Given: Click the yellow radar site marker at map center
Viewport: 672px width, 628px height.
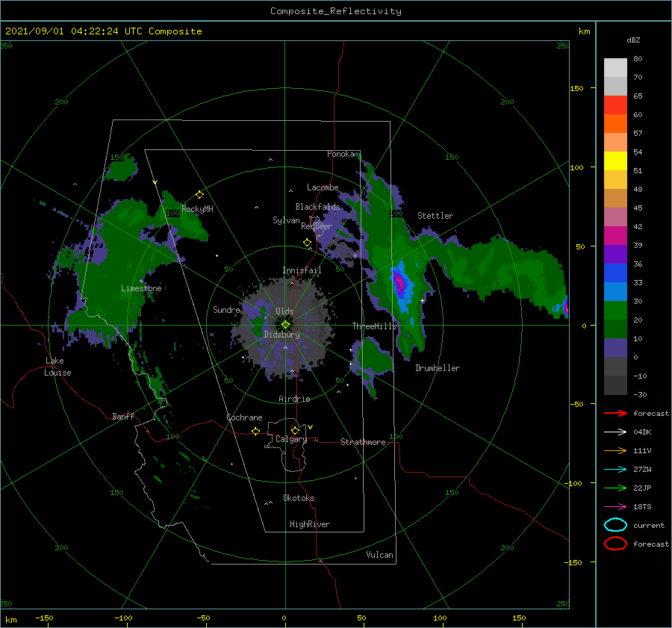Looking at the screenshot, I should pos(285,325).
